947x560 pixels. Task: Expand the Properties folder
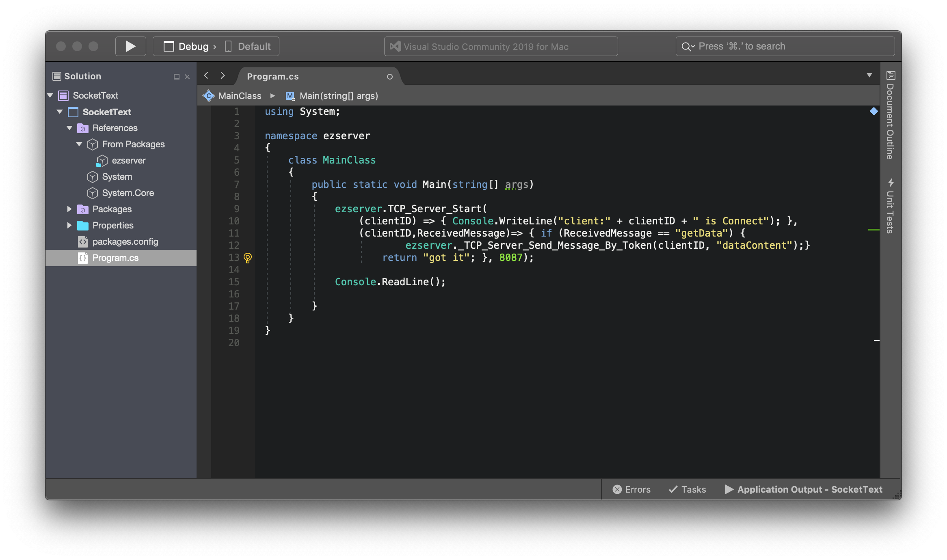pos(69,225)
